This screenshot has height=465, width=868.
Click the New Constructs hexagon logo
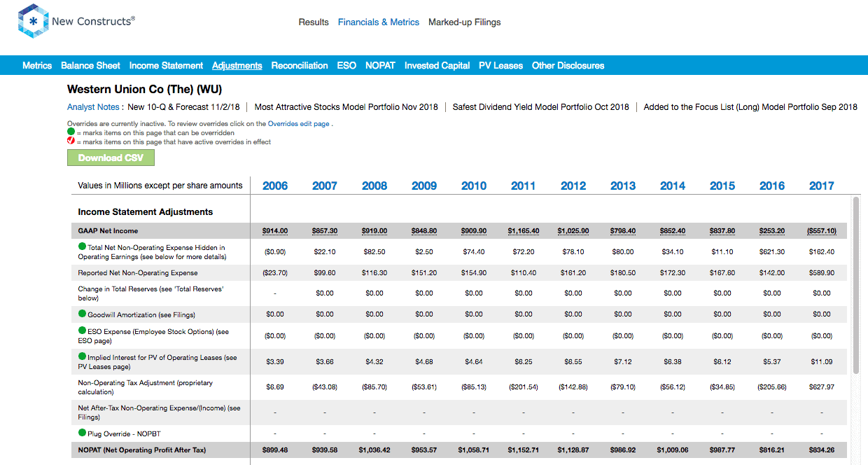pyautogui.click(x=33, y=21)
